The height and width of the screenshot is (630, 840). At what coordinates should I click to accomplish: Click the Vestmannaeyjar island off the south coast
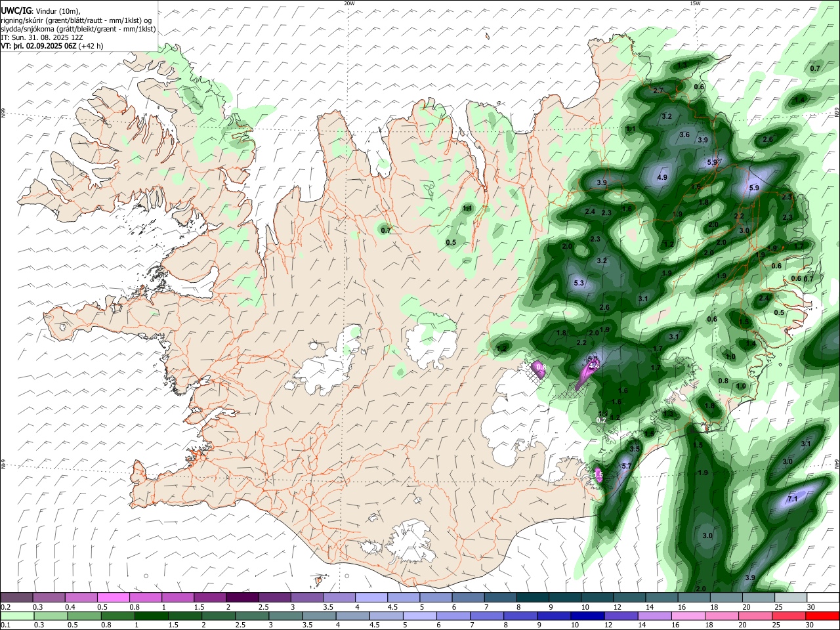pyautogui.click(x=320, y=580)
